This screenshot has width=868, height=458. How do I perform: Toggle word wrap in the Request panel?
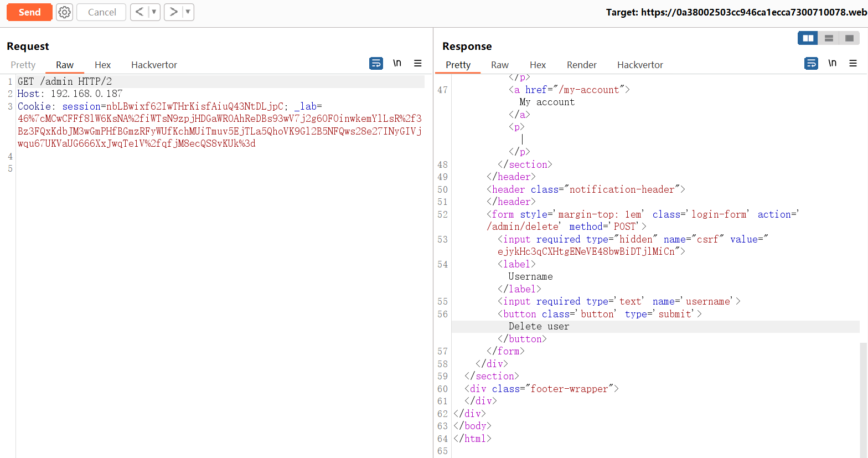376,63
